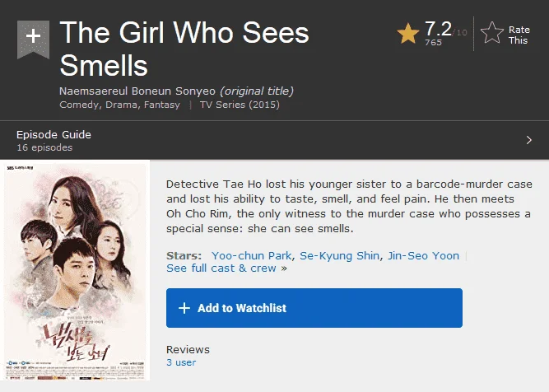Click the 16 episodes text
The image size is (549, 392).
pyautogui.click(x=44, y=147)
